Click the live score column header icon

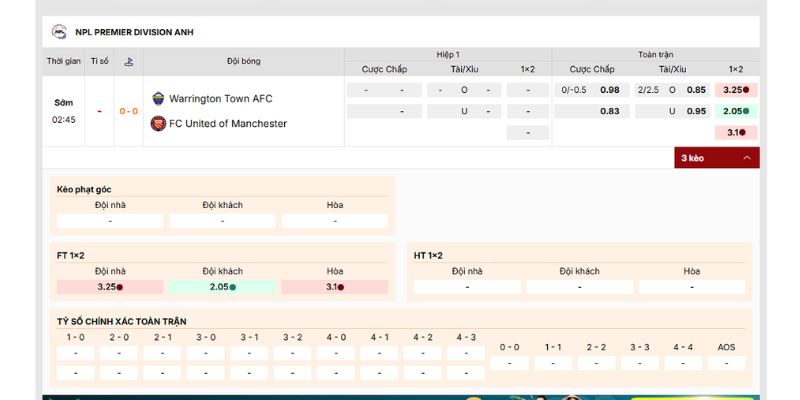pyautogui.click(x=128, y=61)
